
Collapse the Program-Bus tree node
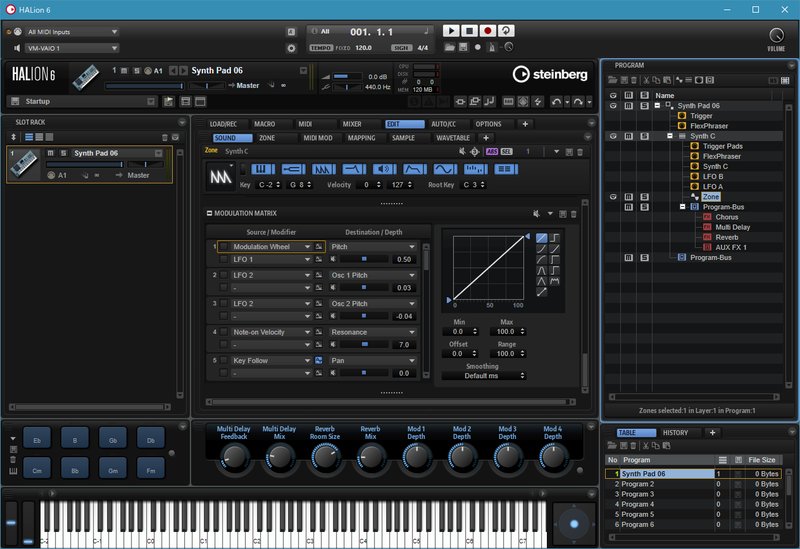coord(682,207)
